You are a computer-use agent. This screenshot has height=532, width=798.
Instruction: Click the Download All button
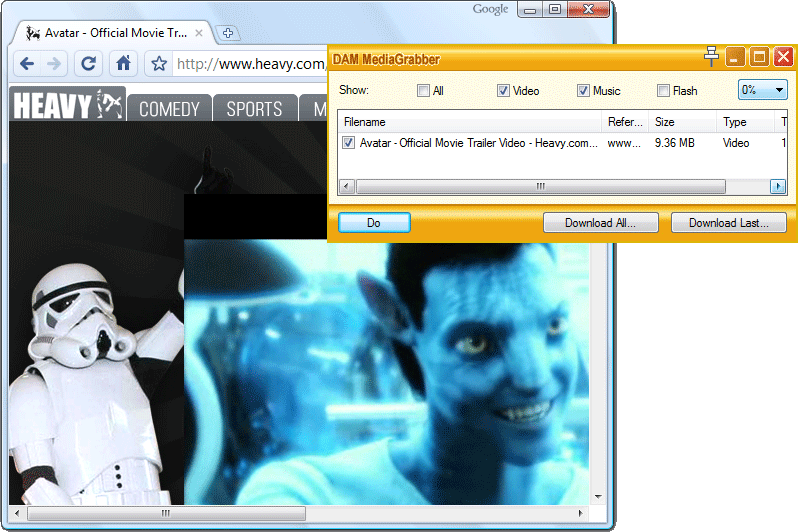point(601,223)
